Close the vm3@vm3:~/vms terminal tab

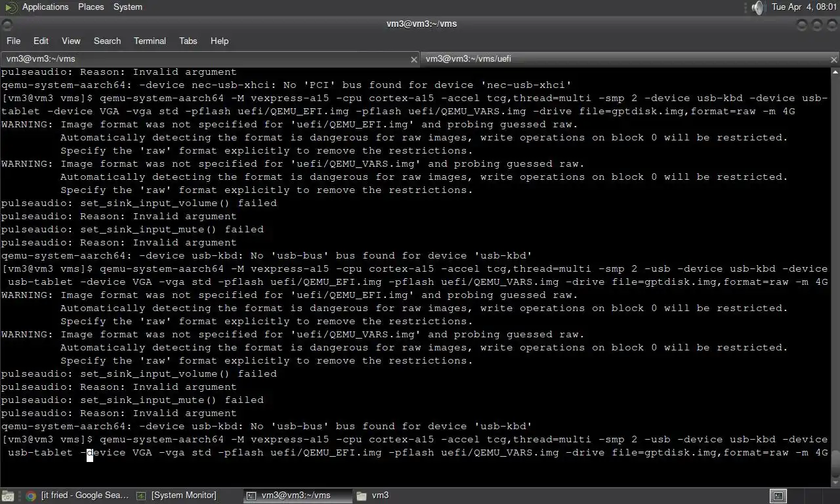point(413,59)
